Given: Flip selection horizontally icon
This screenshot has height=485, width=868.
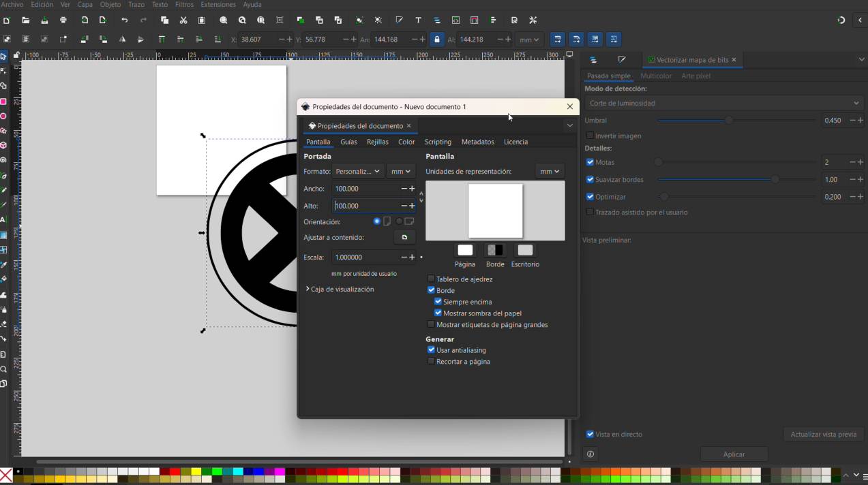Looking at the screenshot, I should pos(122,40).
